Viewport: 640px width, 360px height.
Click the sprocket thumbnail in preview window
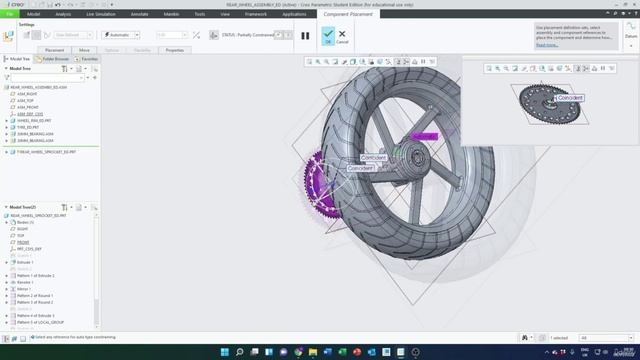pyautogui.click(x=549, y=103)
